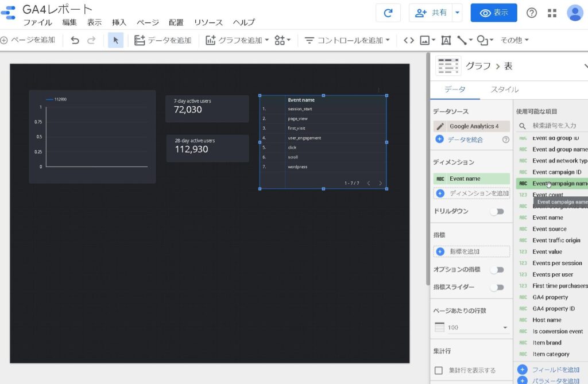Click the 検索語句を入力 search field
588x384 pixels.
click(554, 125)
